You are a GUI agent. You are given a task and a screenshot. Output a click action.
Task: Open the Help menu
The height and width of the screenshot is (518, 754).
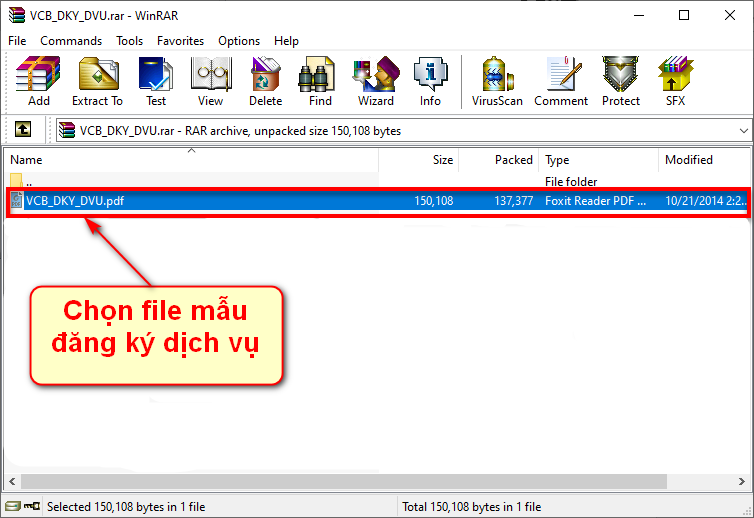click(286, 41)
